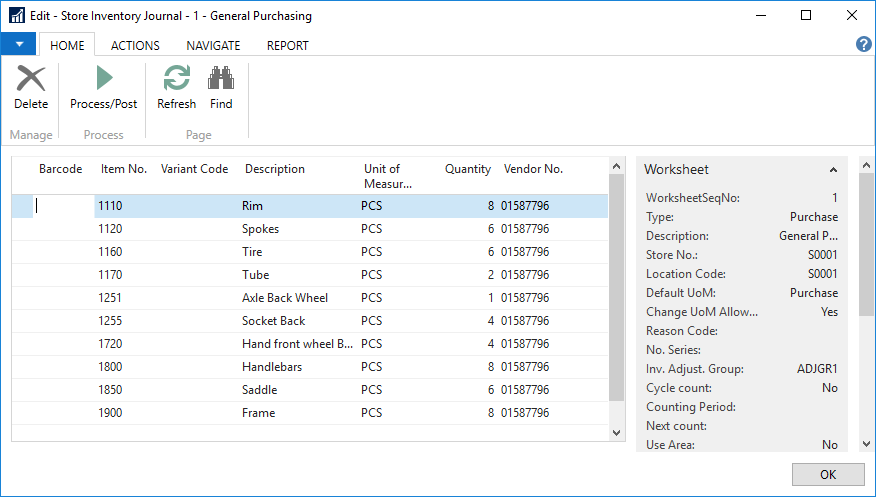Click the Vendor No. column header
The width and height of the screenshot is (876, 497).
coord(533,170)
